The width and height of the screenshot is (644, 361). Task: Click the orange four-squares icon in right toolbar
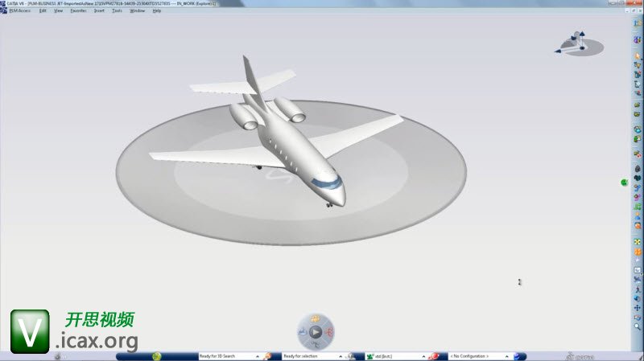(x=638, y=252)
